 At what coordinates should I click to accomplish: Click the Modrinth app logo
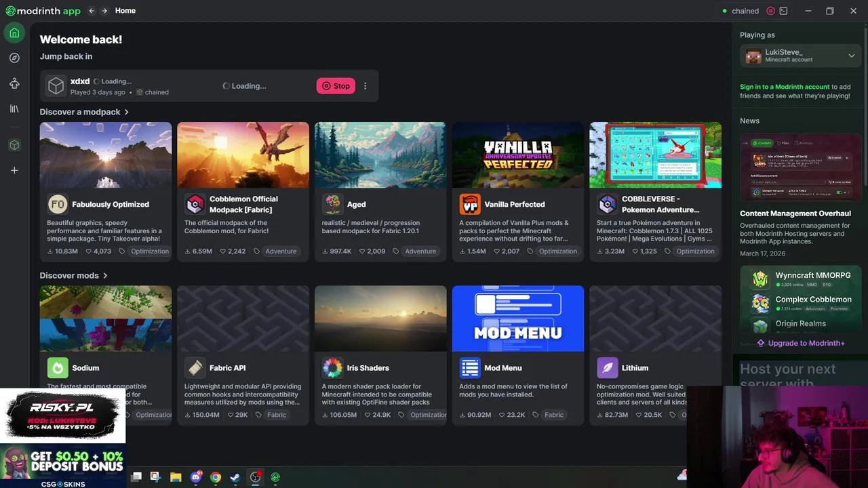(43, 11)
